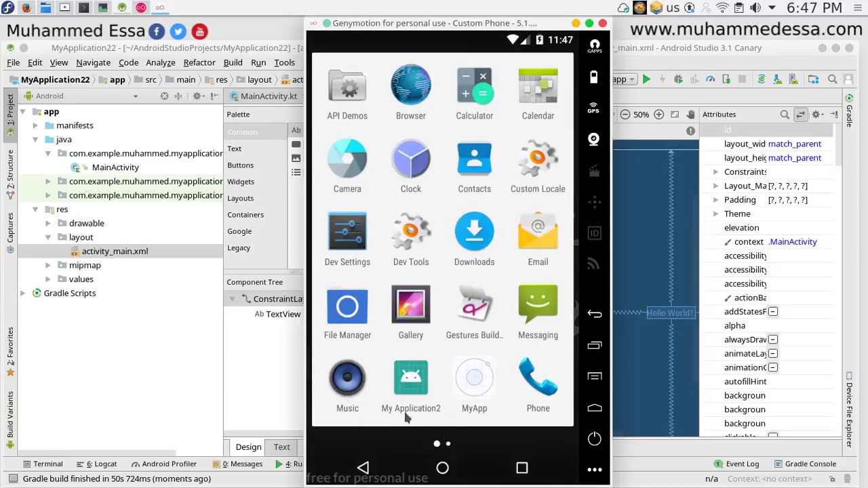Expand the mipmap folder
Viewport: 868px width, 488px height.
(x=47, y=265)
